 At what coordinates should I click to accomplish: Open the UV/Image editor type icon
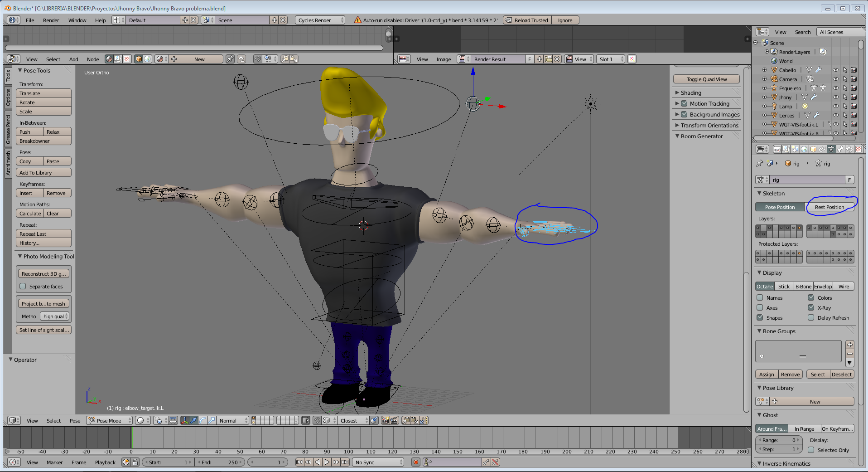[404, 59]
